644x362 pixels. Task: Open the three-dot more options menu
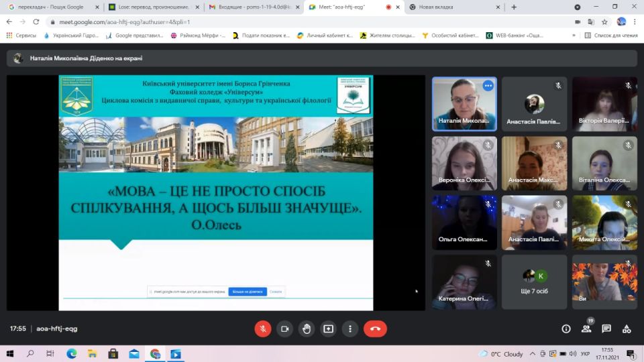coord(350,328)
